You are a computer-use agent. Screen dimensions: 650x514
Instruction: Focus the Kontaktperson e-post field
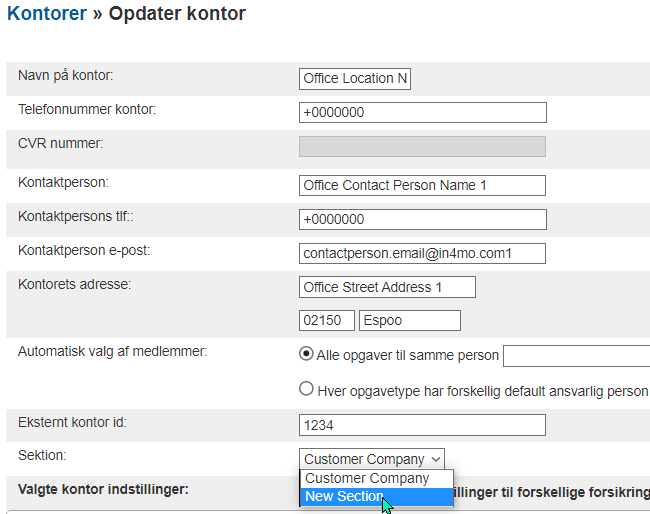point(422,253)
